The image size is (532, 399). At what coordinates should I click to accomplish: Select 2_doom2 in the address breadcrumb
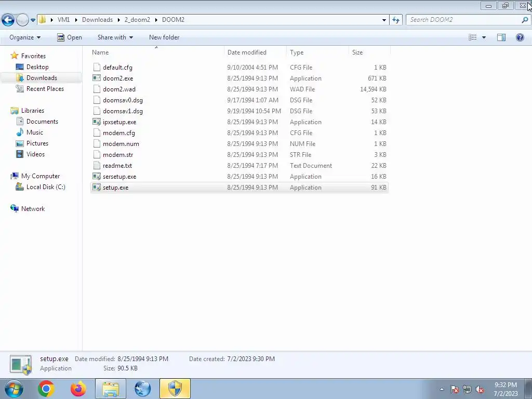click(137, 20)
